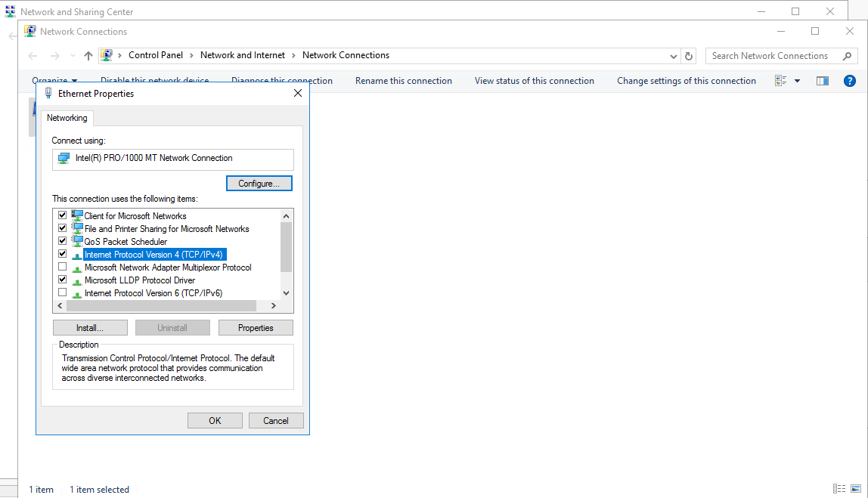Click the address bar location icon
This screenshot has width=868, height=498.
click(x=107, y=55)
